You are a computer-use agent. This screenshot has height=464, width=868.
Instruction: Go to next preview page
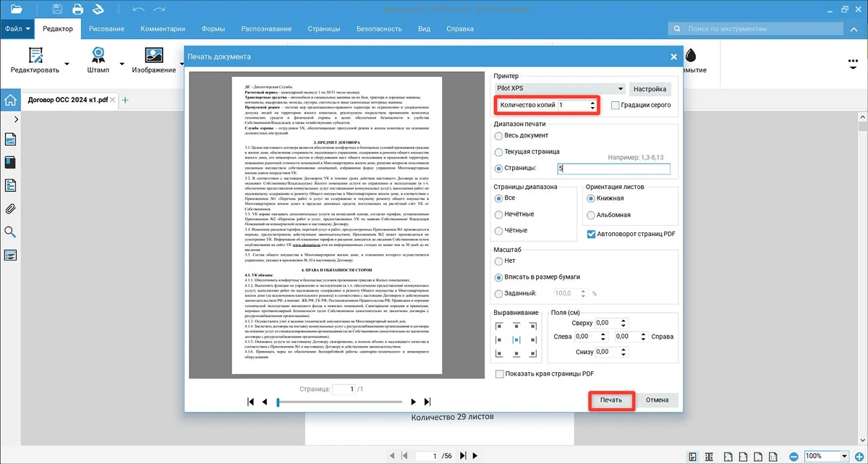tap(414, 402)
